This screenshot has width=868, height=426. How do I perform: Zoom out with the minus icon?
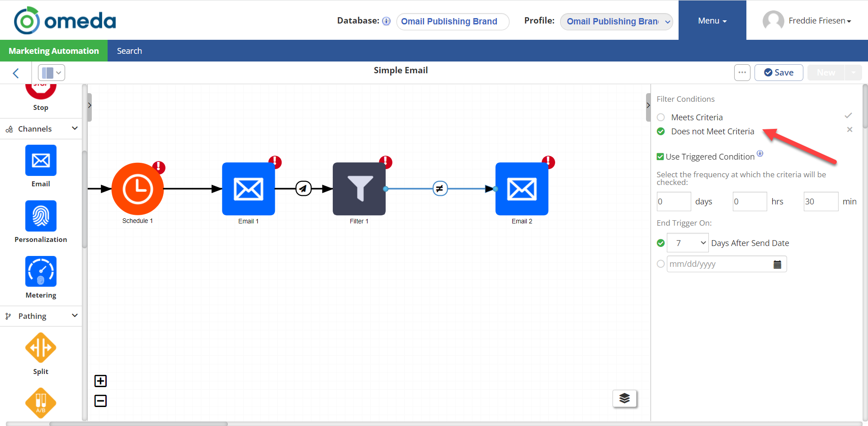click(100, 401)
